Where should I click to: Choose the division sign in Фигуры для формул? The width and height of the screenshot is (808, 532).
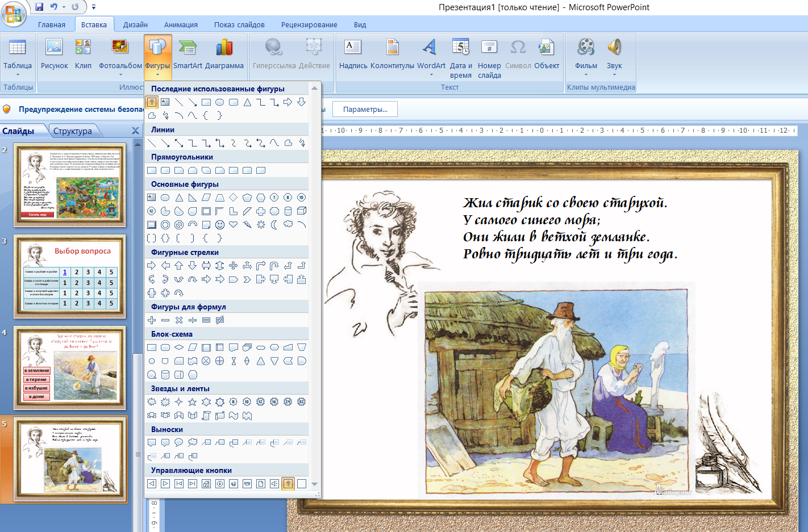[193, 320]
